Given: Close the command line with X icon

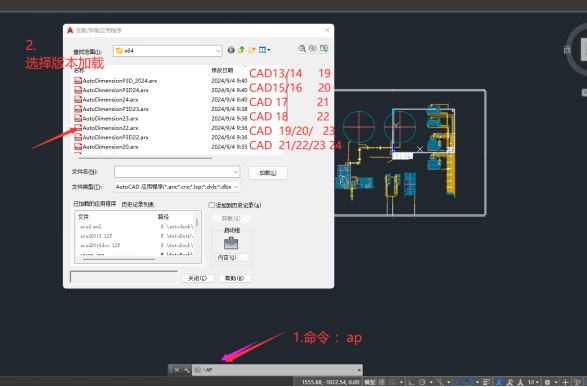Looking at the screenshot, I should click(177, 370).
